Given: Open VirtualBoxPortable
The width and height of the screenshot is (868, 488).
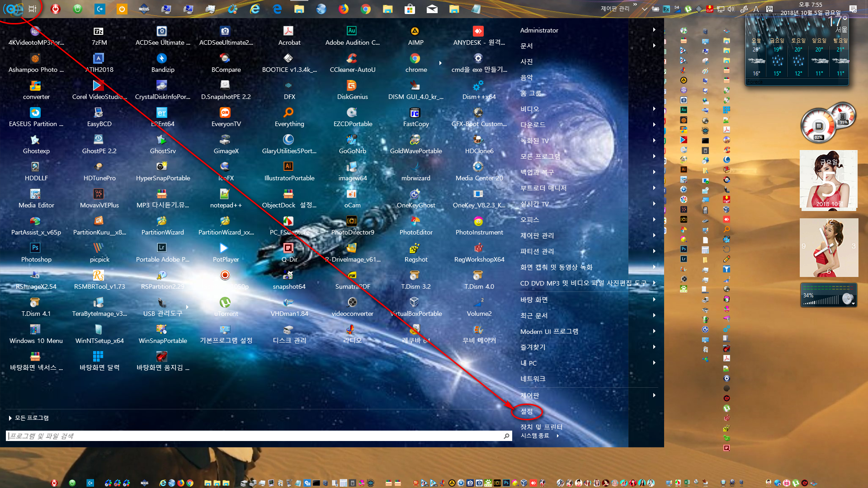Looking at the screenshot, I should click(415, 307).
